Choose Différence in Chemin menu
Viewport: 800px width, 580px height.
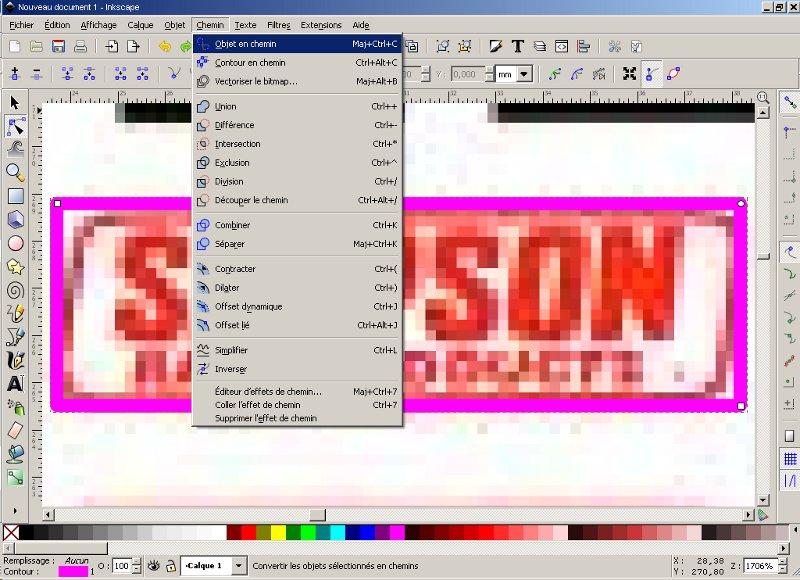pos(297,125)
